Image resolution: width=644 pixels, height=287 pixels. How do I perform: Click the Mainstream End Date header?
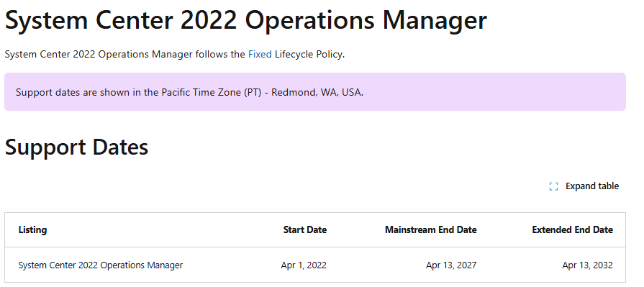pyautogui.click(x=430, y=229)
